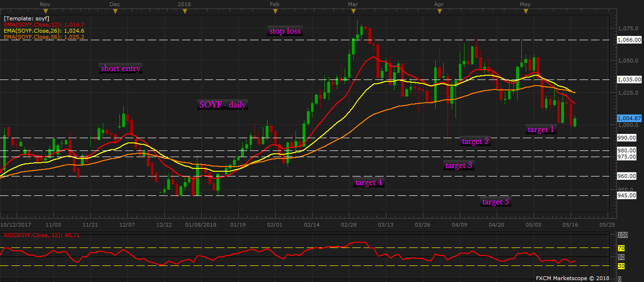Click the 01/08/2018 date axis label
Image resolution: width=644 pixels, height=282 pixels.
200,225
